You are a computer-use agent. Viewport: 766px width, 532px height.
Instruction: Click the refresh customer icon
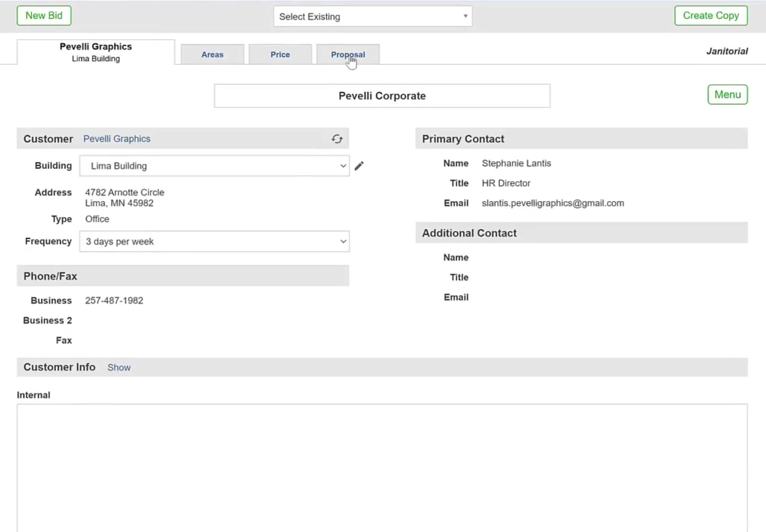[x=337, y=139]
